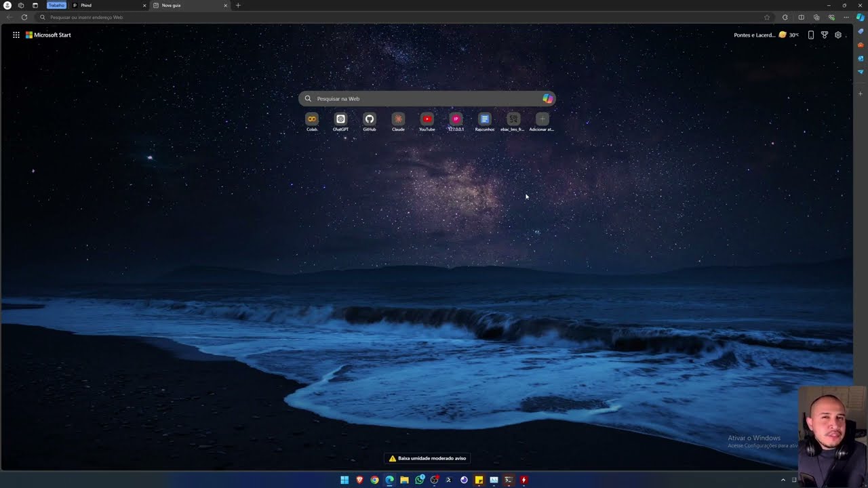Open the ChatGPT quick link
This screenshot has height=488, width=868.
coord(340,122)
